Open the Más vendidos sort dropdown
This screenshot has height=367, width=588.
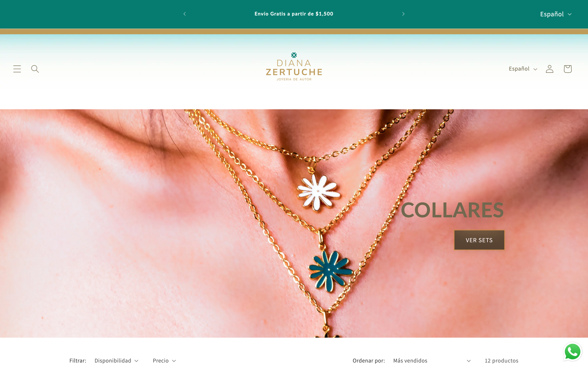coord(432,360)
